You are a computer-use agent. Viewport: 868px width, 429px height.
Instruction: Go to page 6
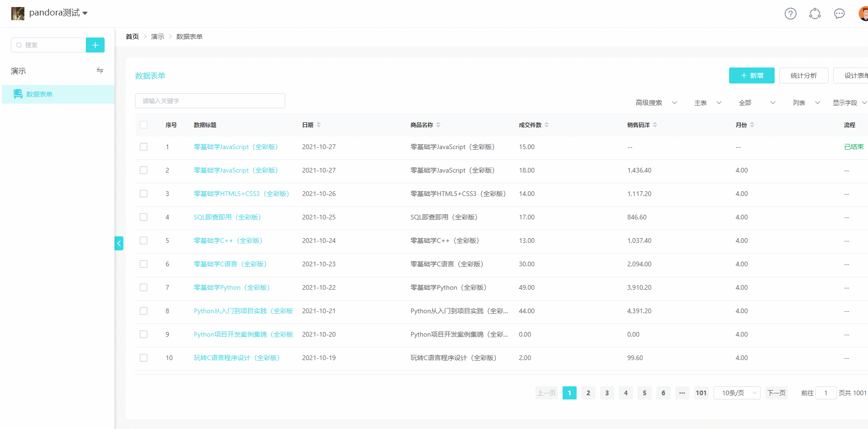pyautogui.click(x=663, y=393)
